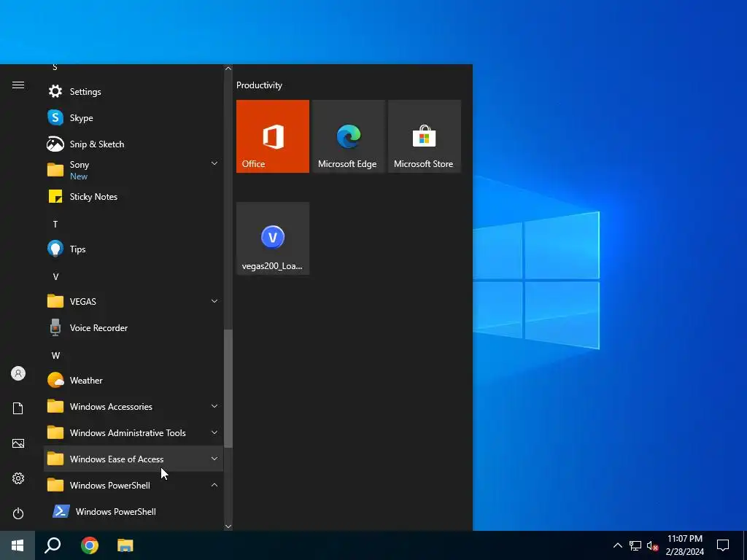Viewport: 747px width, 560px height.
Task: Expand the Sony folder
Action: click(x=133, y=170)
